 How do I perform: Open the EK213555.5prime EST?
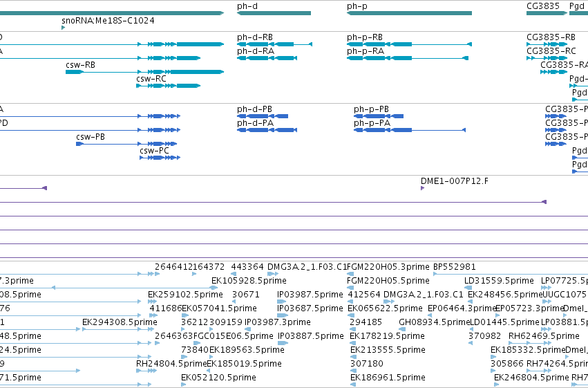point(352,357)
